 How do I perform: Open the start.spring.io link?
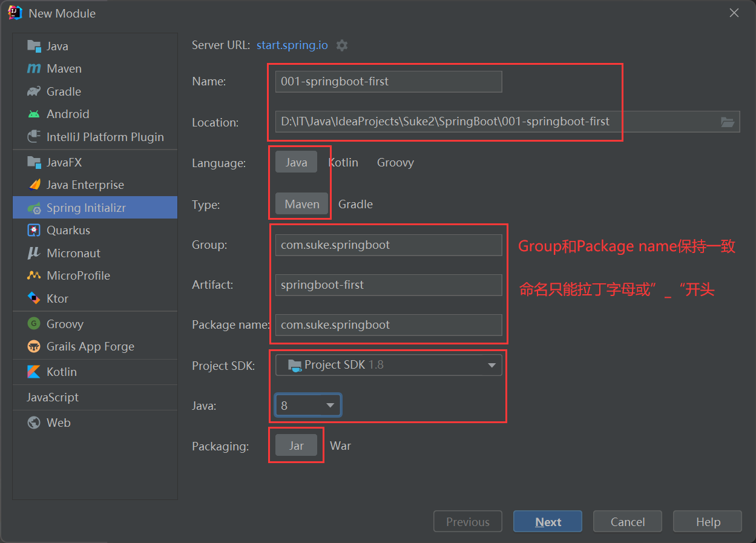[292, 45]
